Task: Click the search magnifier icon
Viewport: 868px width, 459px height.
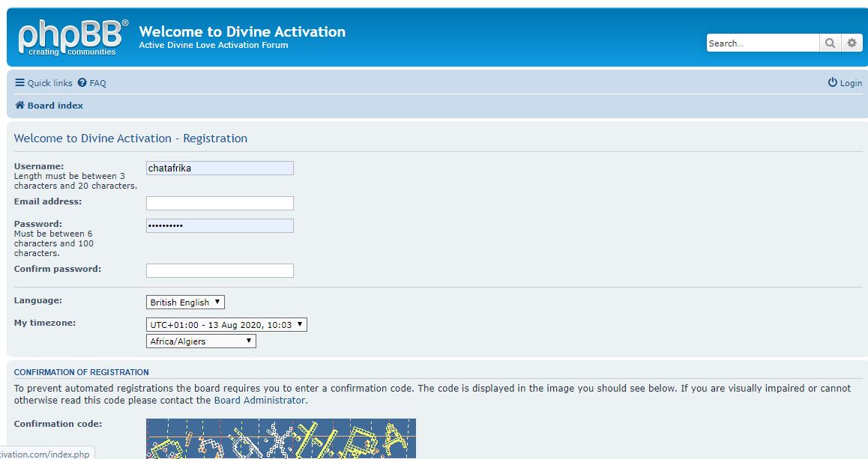Action: click(830, 43)
